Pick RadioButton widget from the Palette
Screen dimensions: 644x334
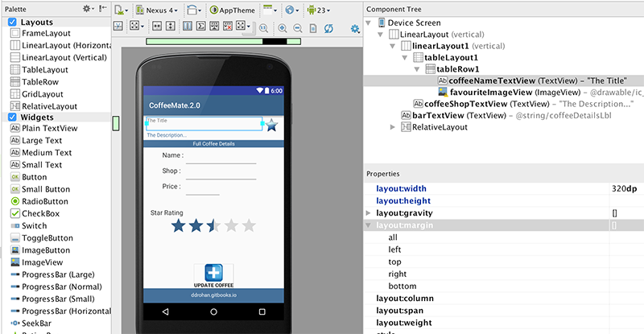39,201
